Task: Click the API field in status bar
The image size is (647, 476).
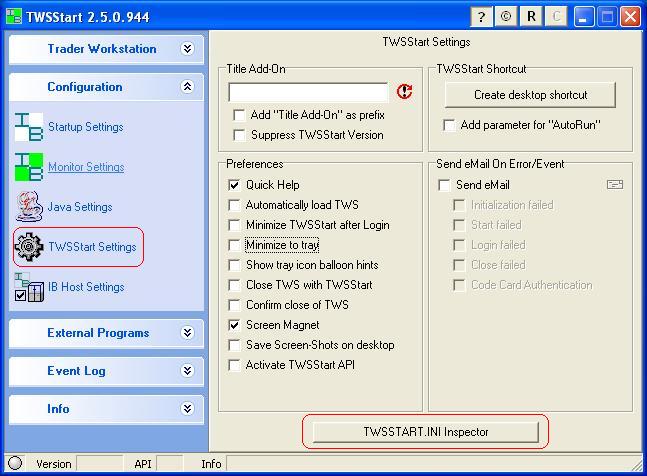Action: pos(170,464)
